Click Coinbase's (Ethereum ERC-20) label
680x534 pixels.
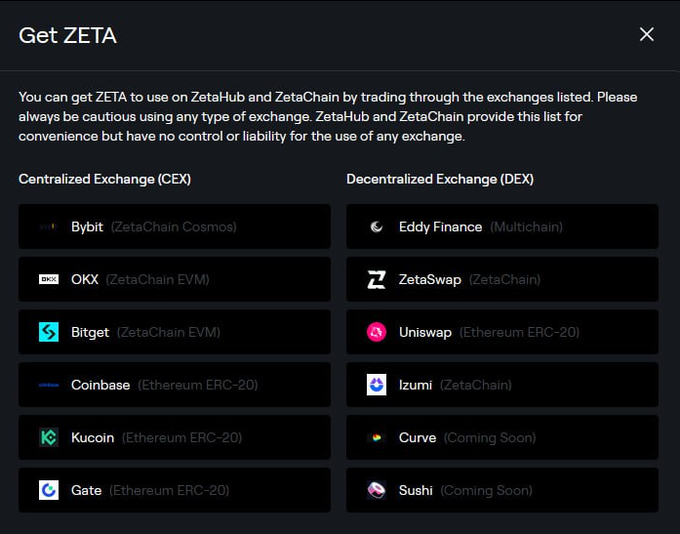pos(198,385)
